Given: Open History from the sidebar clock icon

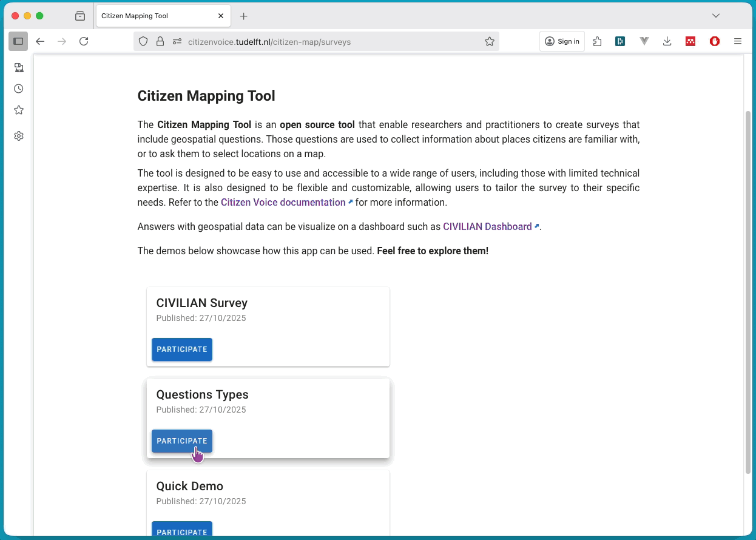Looking at the screenshot, I should (18, 88).
